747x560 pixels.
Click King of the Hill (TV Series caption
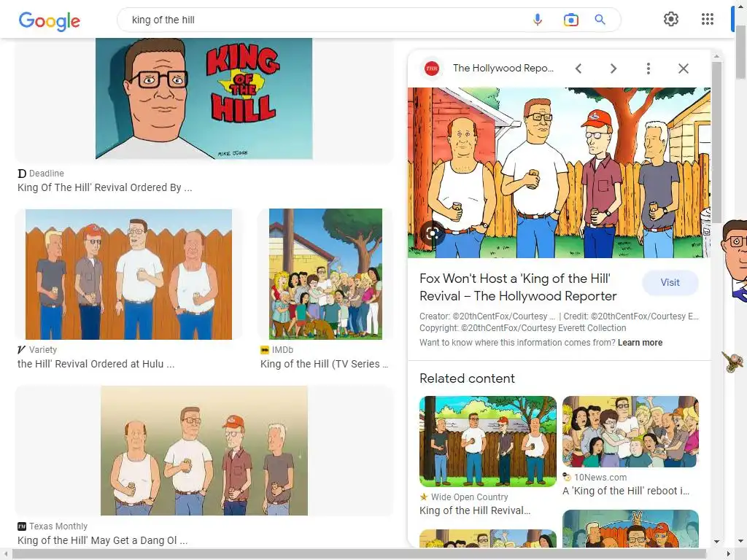324,364
